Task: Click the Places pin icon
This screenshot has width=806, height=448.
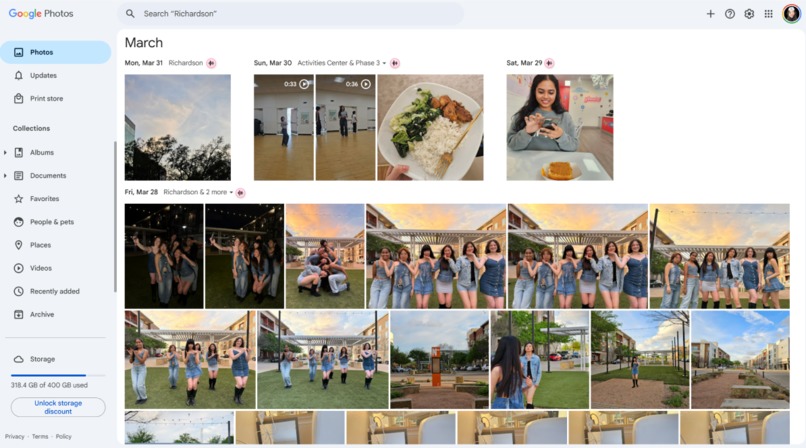Action: [19, 245]
